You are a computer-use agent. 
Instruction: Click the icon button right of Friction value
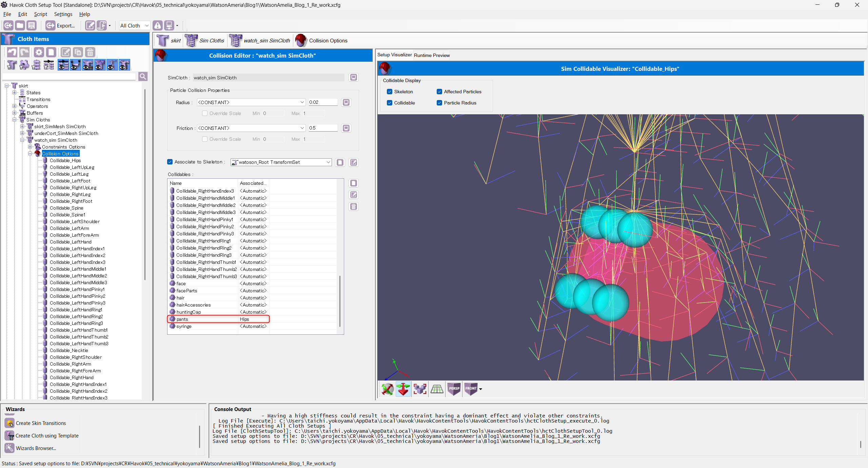[x=346, y=128]
